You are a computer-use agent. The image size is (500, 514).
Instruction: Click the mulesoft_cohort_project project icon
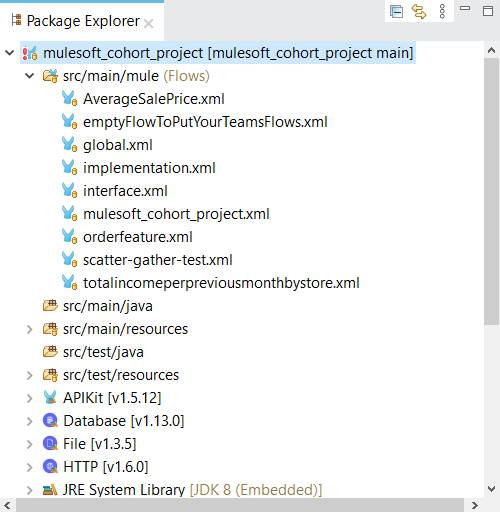coord(30,53)
